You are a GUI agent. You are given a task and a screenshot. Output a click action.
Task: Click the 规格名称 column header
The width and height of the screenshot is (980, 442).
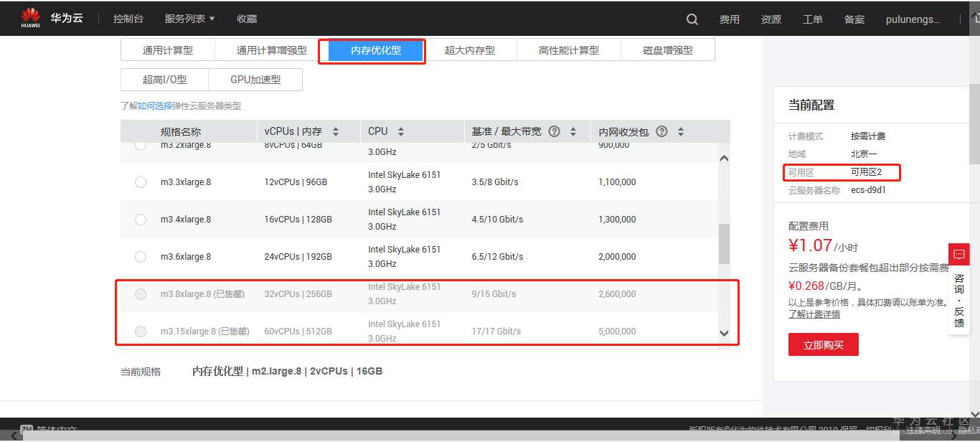click(x=181, y=132)
